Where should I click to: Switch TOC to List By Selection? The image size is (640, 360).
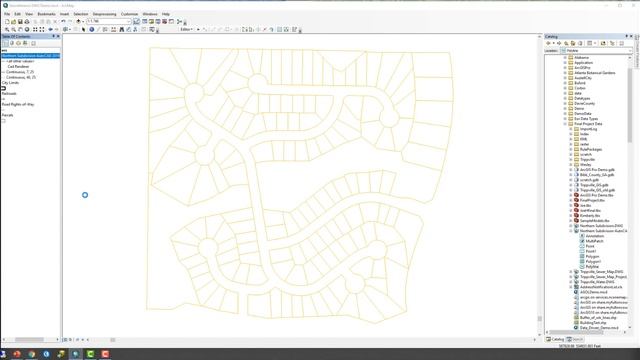(25, 43)
